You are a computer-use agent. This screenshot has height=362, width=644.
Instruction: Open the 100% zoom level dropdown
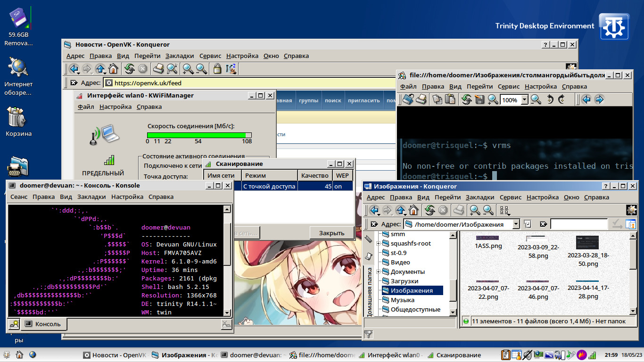click(524, 100)
